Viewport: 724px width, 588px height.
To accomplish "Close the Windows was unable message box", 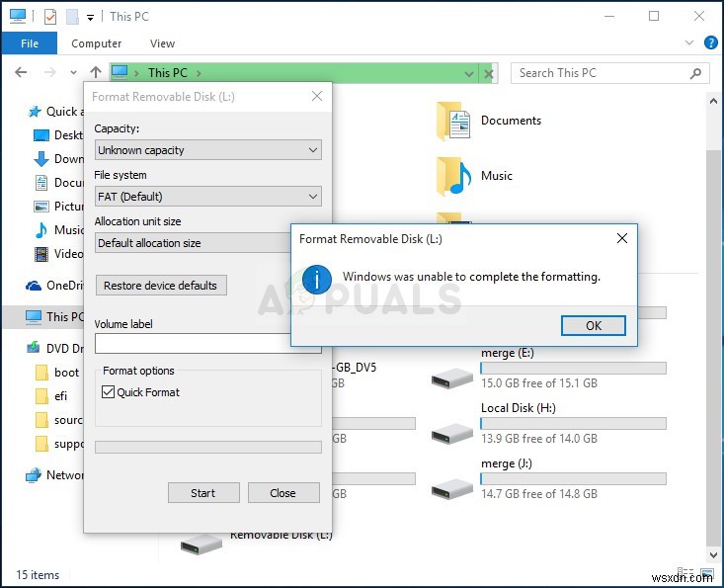I will (622, 238).
